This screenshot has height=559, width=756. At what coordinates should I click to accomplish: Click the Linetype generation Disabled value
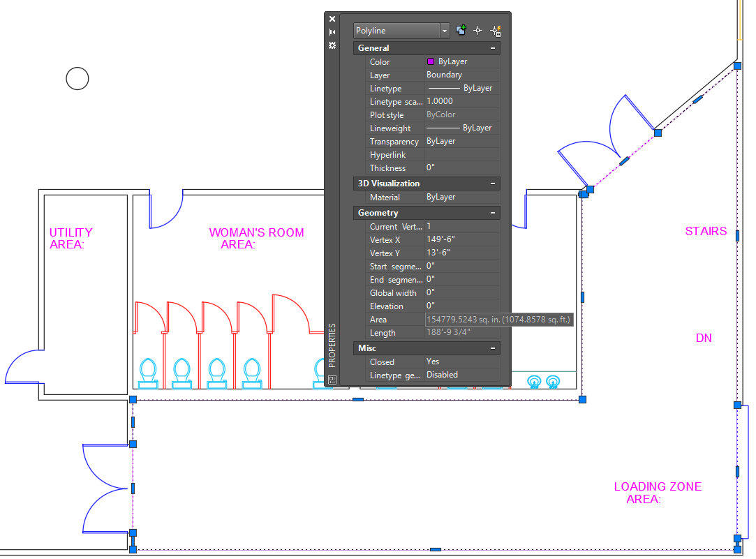click(461, 375)
